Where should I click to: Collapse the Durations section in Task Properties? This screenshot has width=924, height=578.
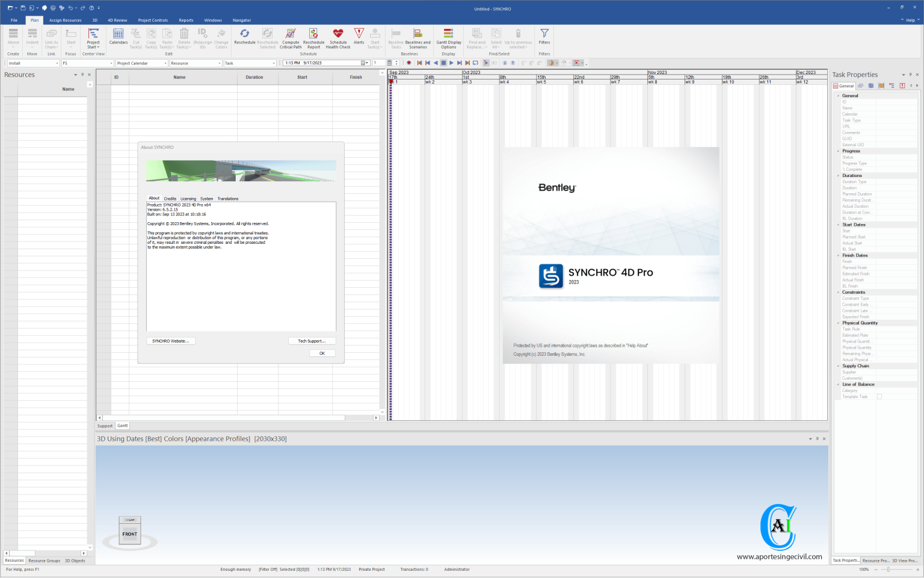click(x=839, y=175)
